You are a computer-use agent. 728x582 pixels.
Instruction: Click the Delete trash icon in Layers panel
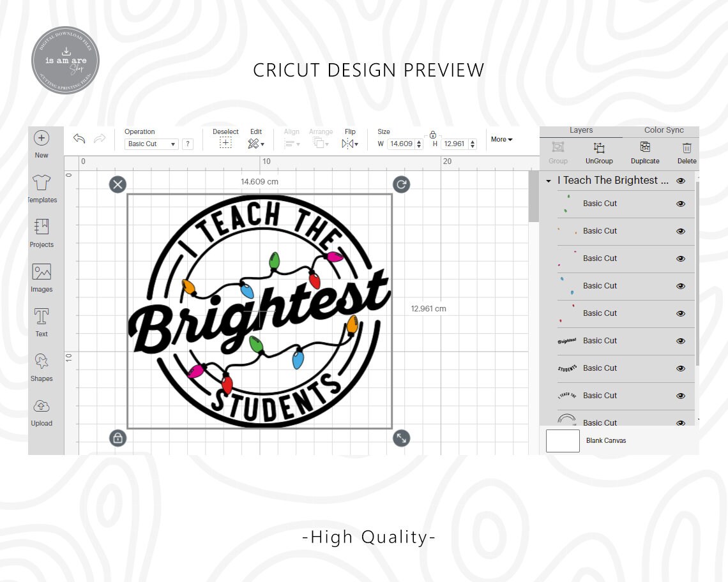(x=686, y=148)
